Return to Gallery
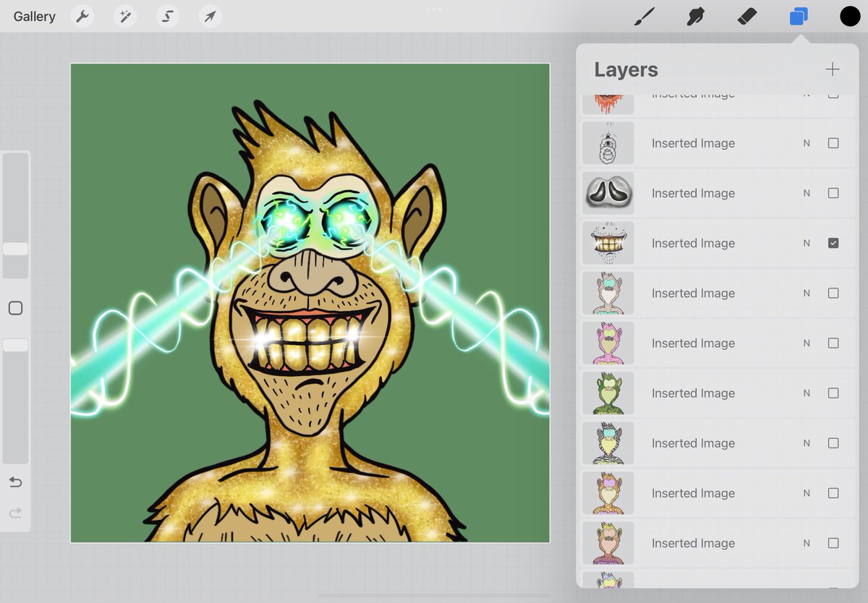Screen dimensions: 868x603 34,17
